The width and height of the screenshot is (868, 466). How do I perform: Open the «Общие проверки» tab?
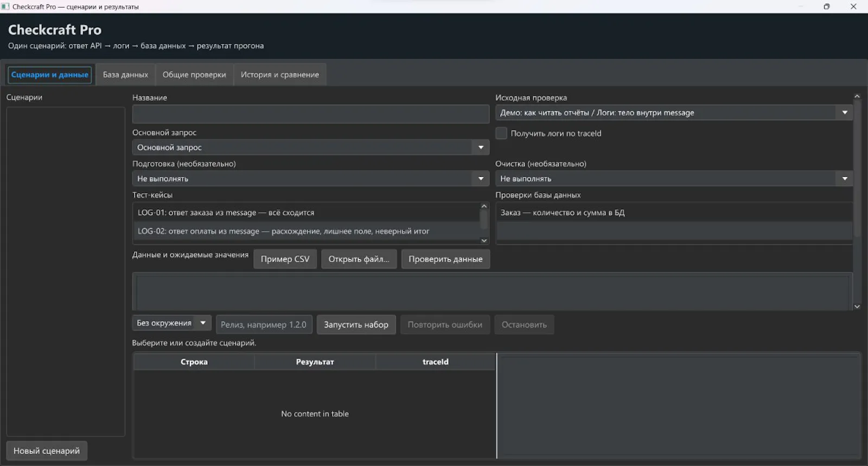(194, 75)
